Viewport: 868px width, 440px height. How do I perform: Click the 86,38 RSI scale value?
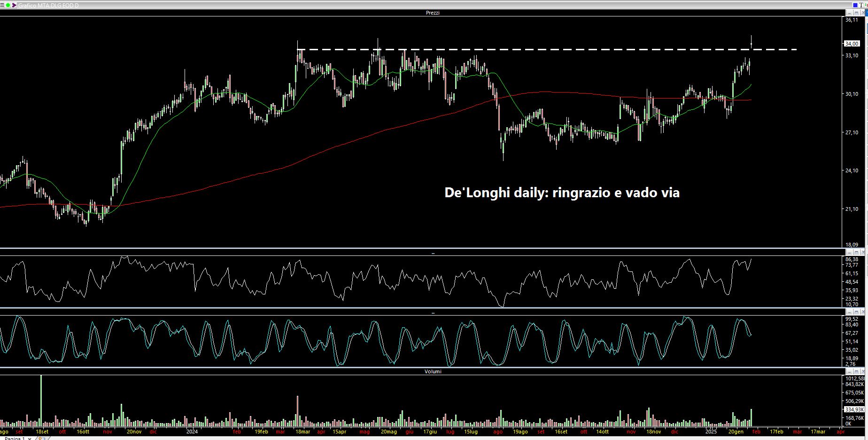coord(852,259)
